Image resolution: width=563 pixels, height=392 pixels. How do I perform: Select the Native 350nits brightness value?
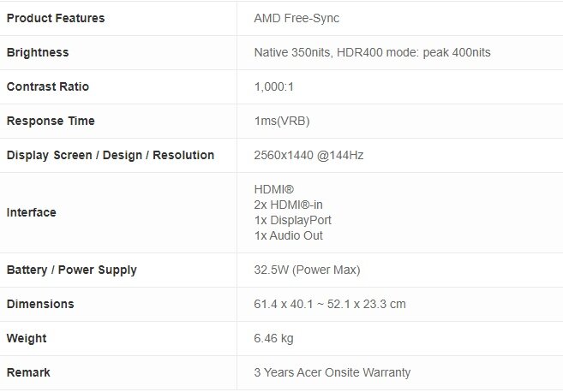372,52
